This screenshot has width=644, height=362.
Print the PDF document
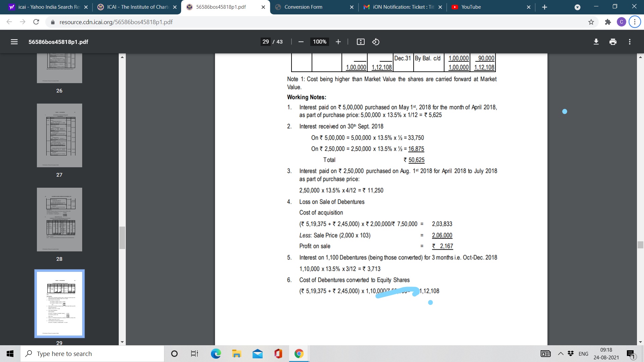coord(613,42)
